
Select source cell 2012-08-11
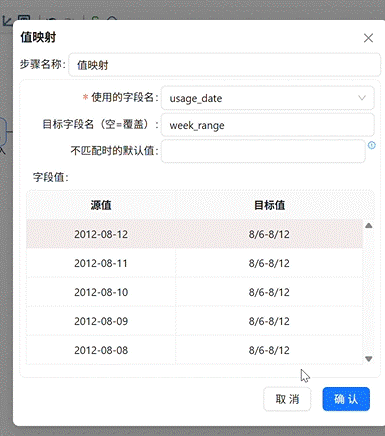(x=101, y=263)
